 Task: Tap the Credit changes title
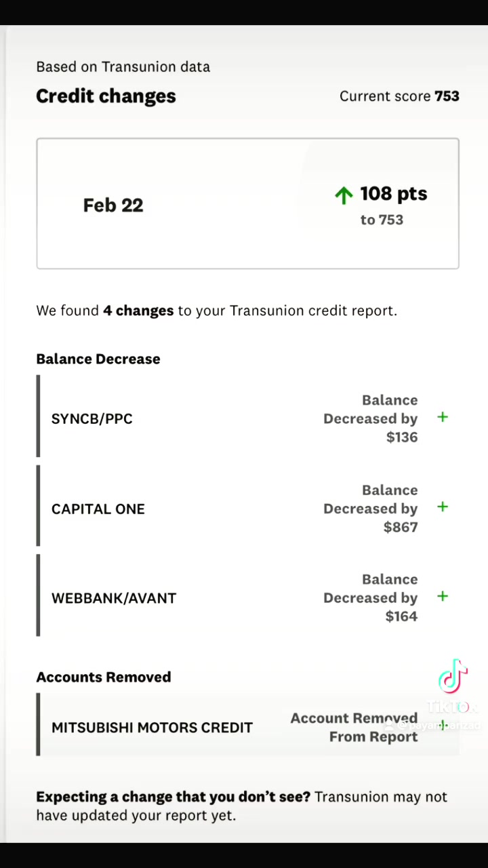coord(106,96)
